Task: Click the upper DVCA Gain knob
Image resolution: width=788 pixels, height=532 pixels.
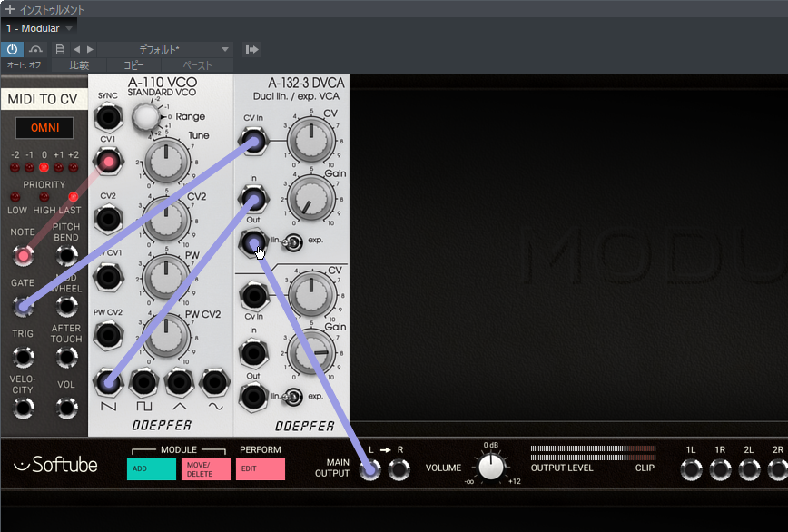Action: pos(311,199)
